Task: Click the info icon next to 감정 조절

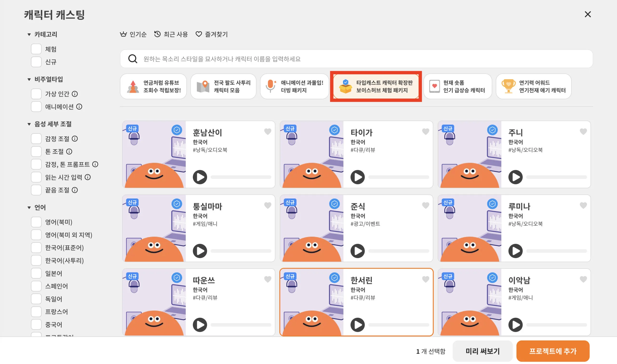Action: pos(75,139)
